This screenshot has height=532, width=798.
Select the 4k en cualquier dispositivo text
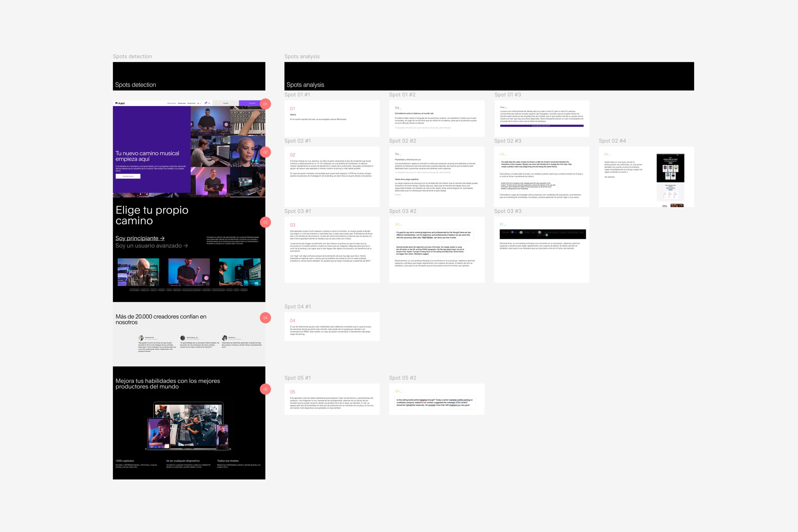pos(183,461)
